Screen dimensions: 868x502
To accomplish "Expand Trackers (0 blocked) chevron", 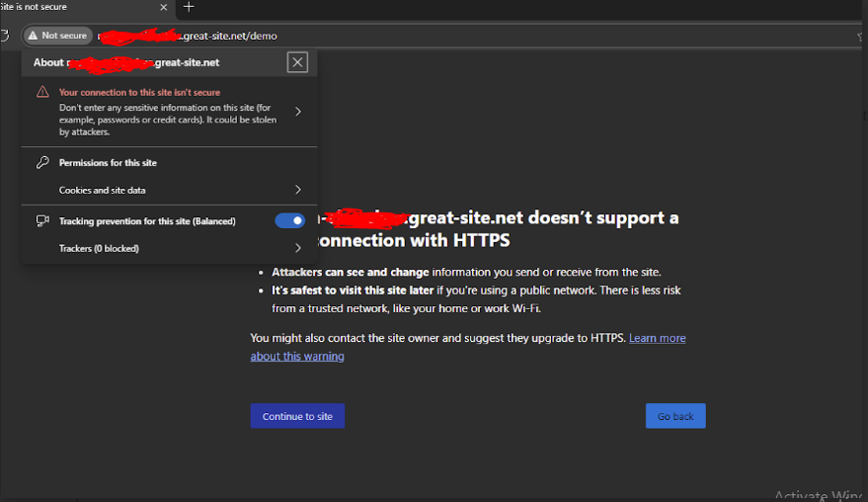I will pos(298,248).
